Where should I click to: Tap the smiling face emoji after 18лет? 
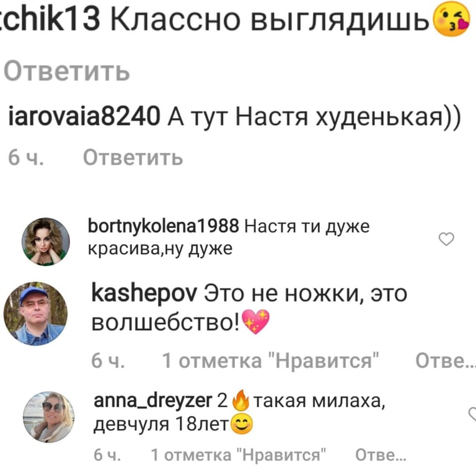[x=242, y=424]
